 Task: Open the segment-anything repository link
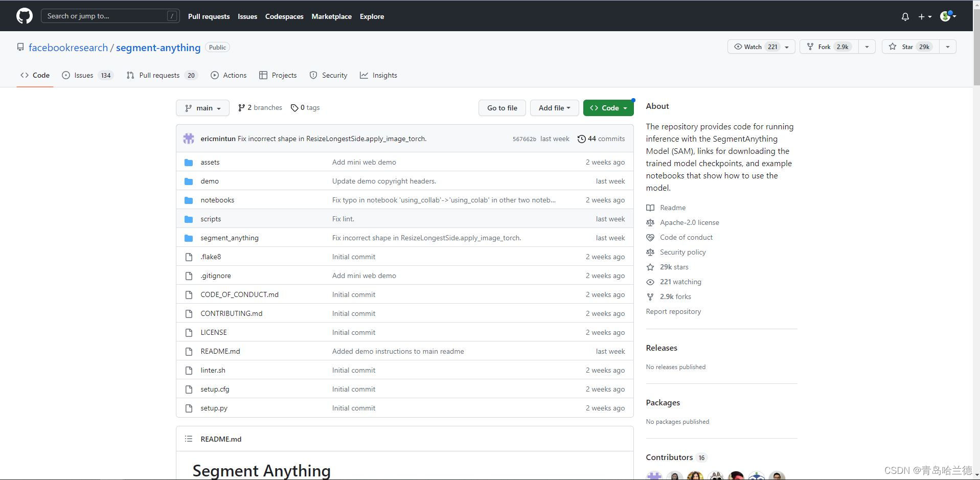pyautogui.click(x=158, y=48)
